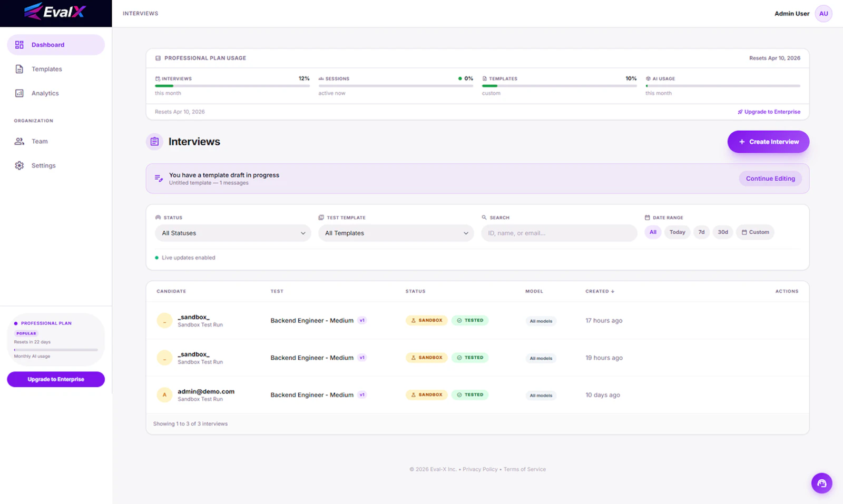Click the Live updates enabled indicator

[x=185, y=258]
